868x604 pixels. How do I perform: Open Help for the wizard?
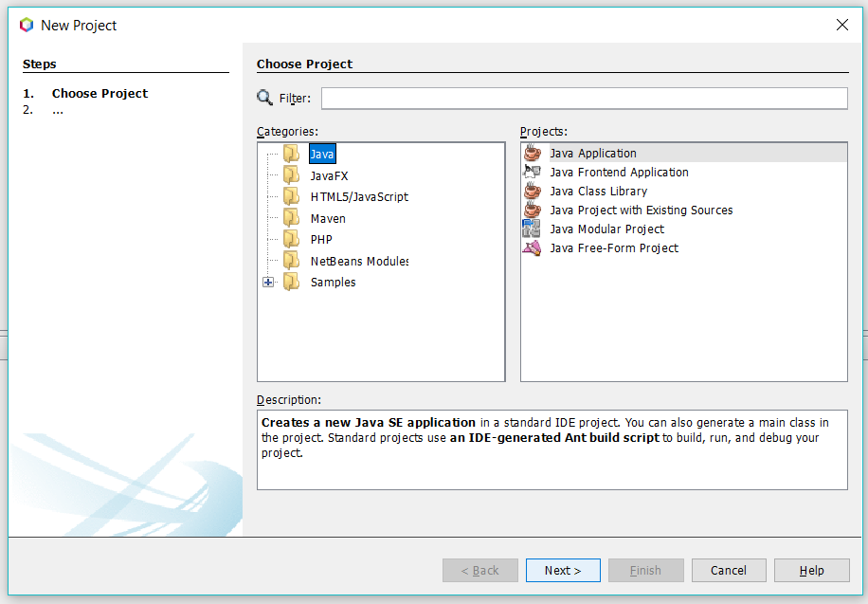[811, 570]
